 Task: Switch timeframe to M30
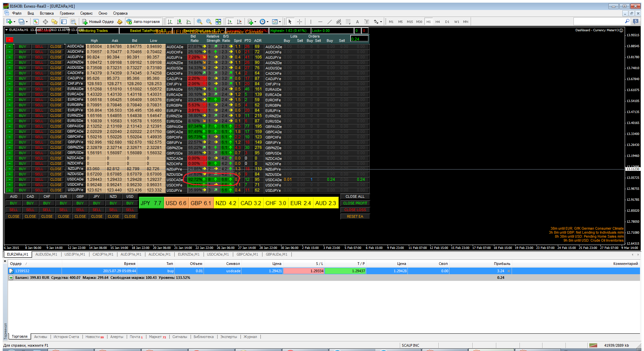[419, 22]
